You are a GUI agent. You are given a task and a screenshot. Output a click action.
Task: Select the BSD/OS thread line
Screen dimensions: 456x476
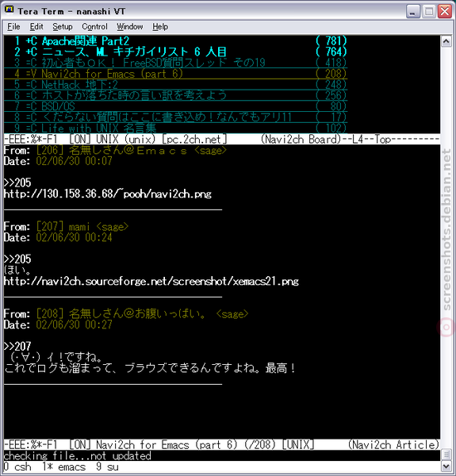click(x=176, y=106)
